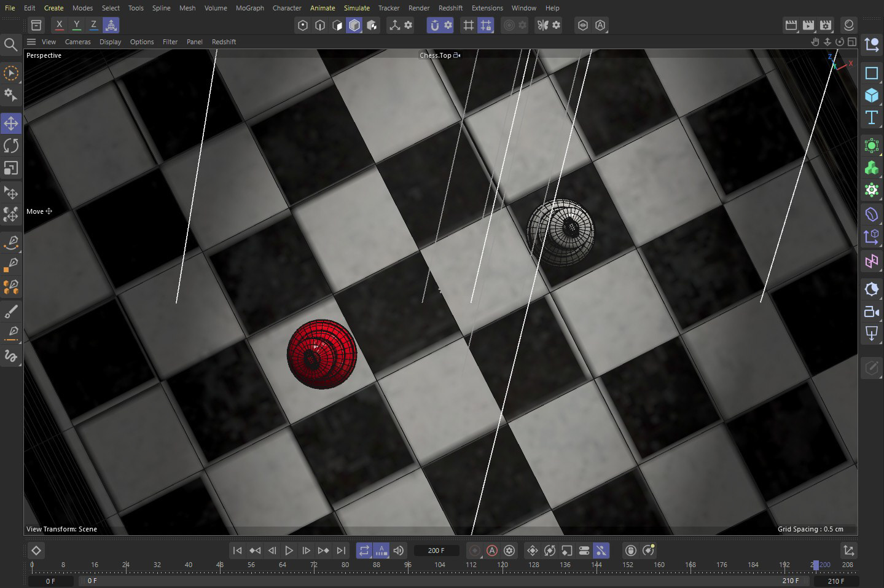Jump to the next keyframe
Viewport: 884px width, 588px height.
323,551
